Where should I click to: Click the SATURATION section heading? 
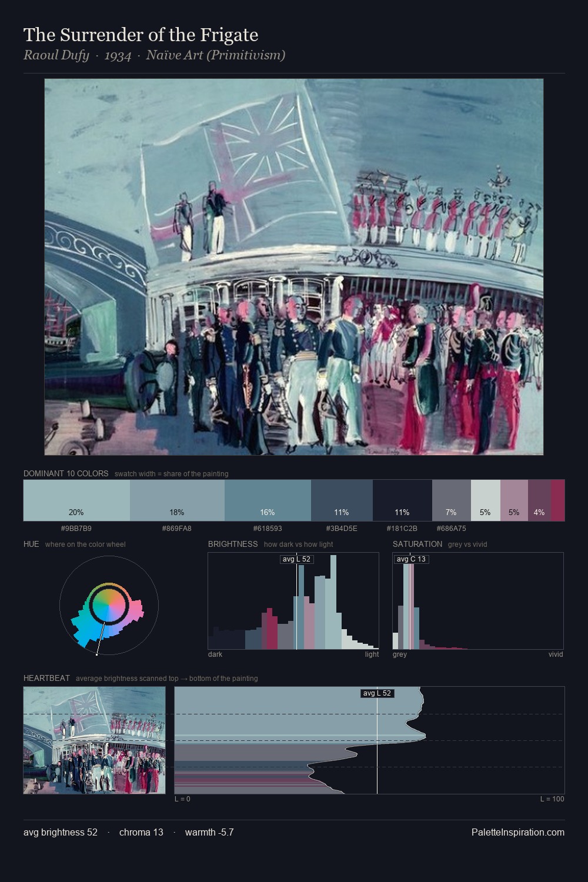pyautogui.click(x=417, y=544)
